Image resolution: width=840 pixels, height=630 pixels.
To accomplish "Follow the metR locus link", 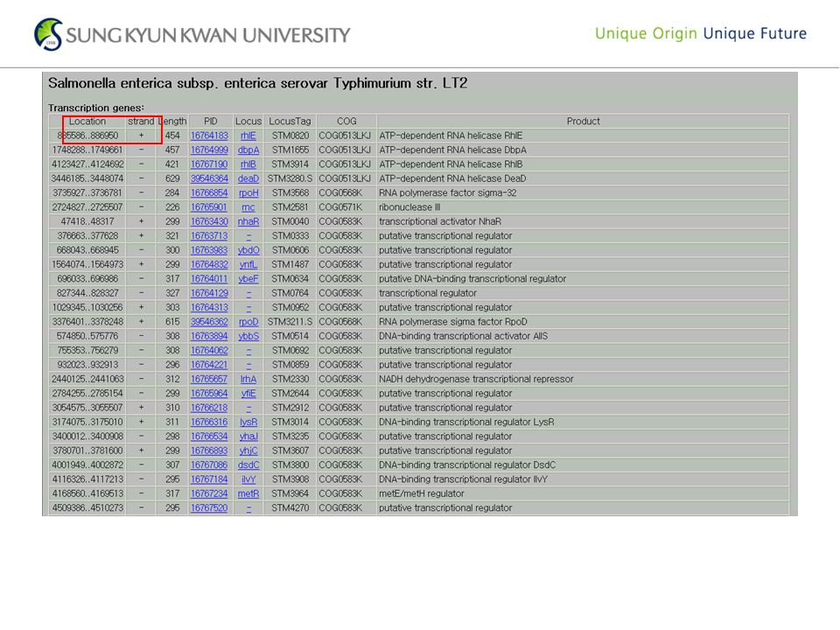I will coord(248,493).
